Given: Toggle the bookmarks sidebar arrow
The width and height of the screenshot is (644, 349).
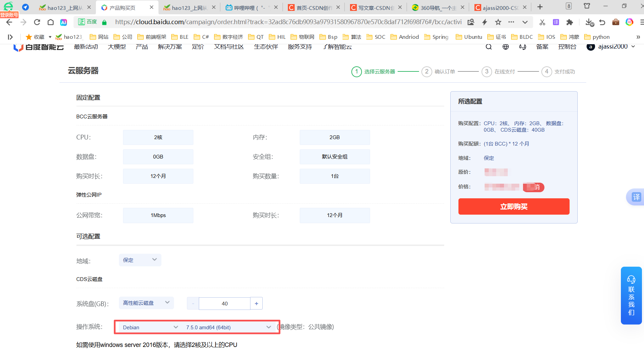Looking at the screenshot, I should coord(10,37).
